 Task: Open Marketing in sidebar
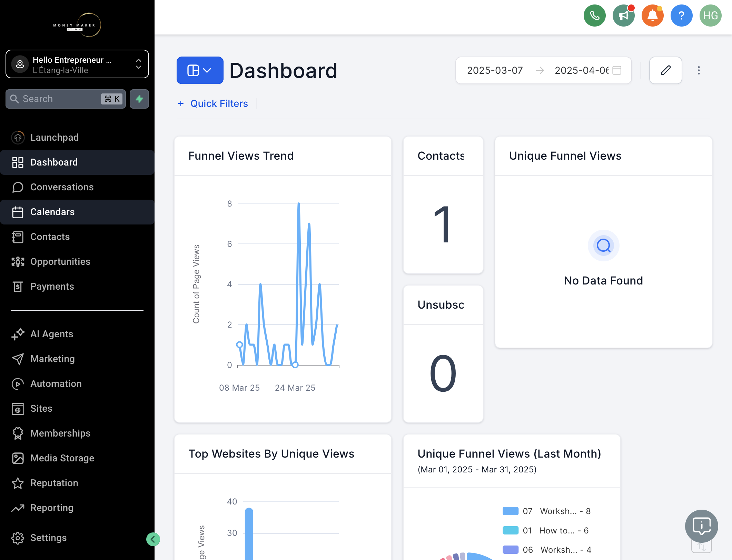[77, 359]
